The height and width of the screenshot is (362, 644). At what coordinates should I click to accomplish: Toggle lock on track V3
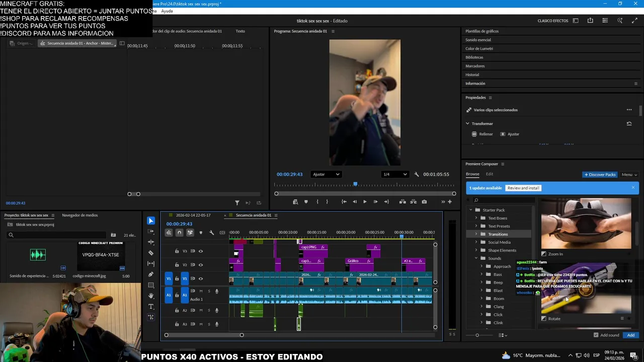coord(177,251)
